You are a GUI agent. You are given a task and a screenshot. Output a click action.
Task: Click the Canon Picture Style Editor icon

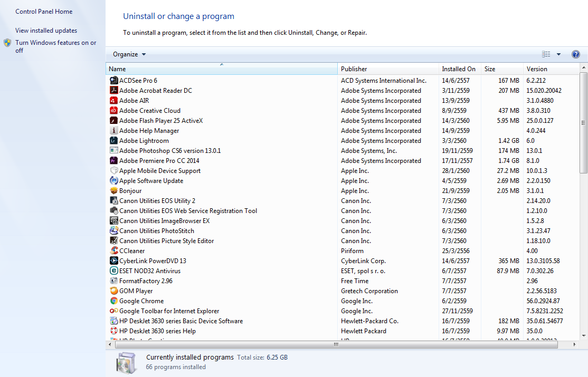113,240
